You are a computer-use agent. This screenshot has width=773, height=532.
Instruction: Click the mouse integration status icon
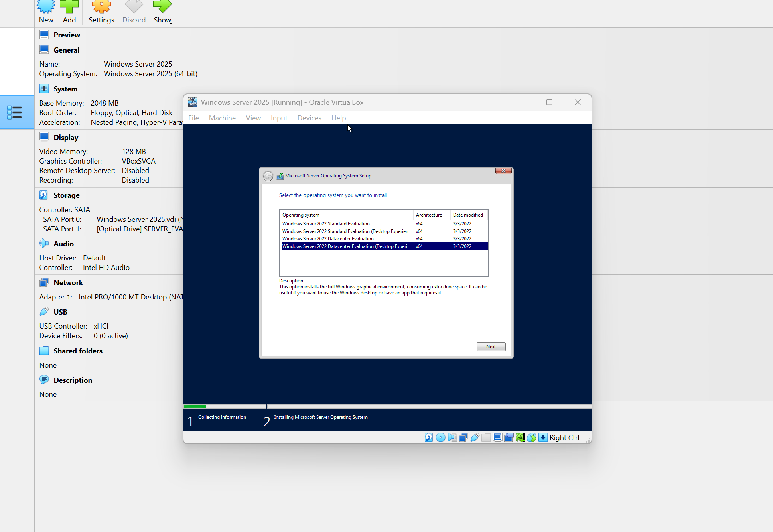click(532, 437)
